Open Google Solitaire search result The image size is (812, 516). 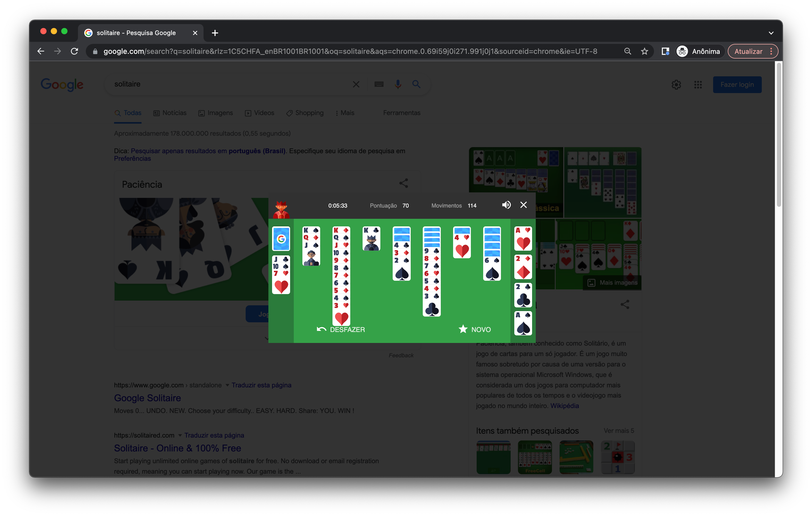[x=147, y=398]
